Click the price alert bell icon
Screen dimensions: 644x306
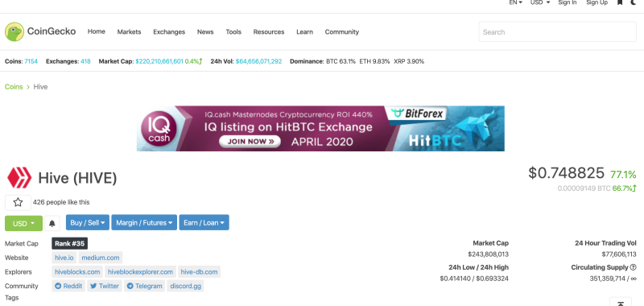coord(52,223)
